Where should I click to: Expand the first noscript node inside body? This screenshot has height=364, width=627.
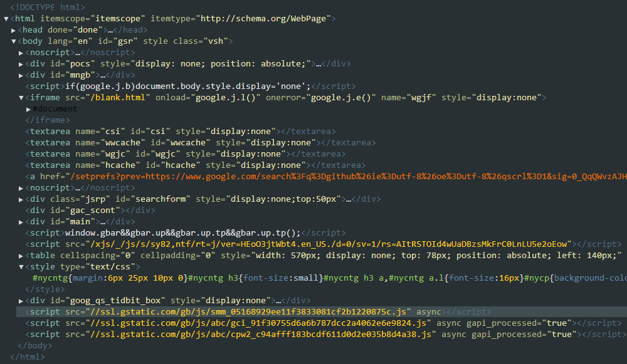point(21,52)
